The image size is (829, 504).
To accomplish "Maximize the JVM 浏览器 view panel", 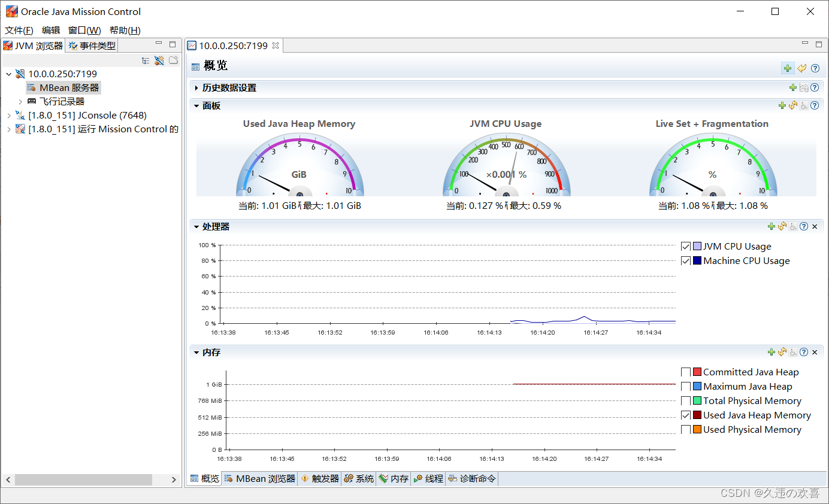I will tap(173, 44).
